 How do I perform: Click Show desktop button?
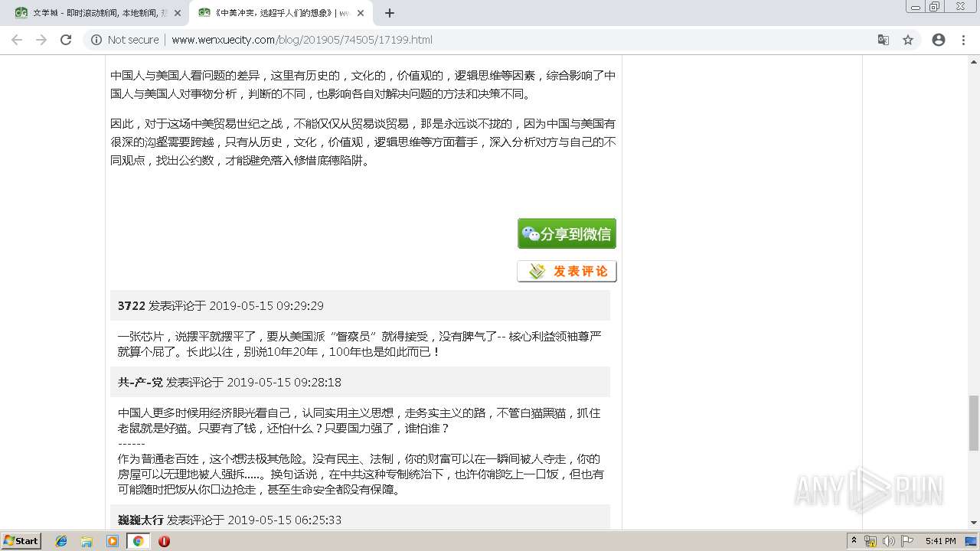point(972,541)
